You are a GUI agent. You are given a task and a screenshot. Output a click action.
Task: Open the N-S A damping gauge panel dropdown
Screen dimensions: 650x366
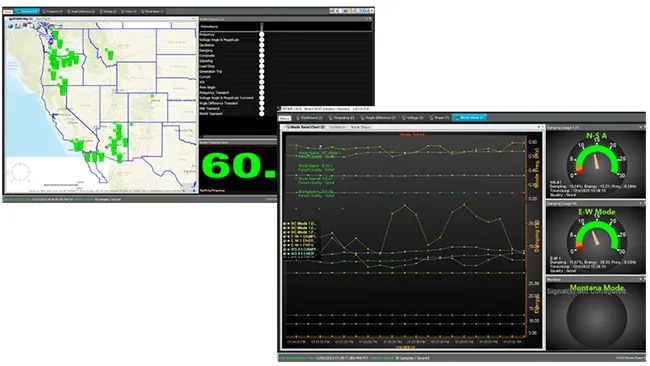click(x=640, y=127)
